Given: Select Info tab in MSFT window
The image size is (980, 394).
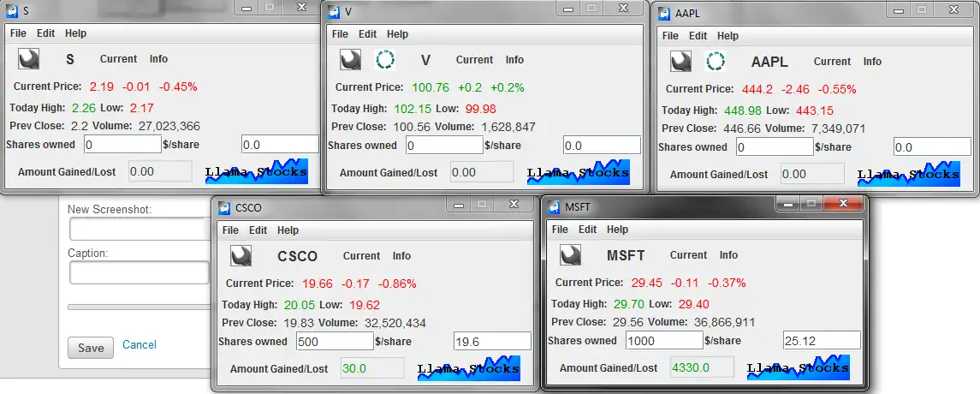Looking at the screenshot, I should [728, 255].
